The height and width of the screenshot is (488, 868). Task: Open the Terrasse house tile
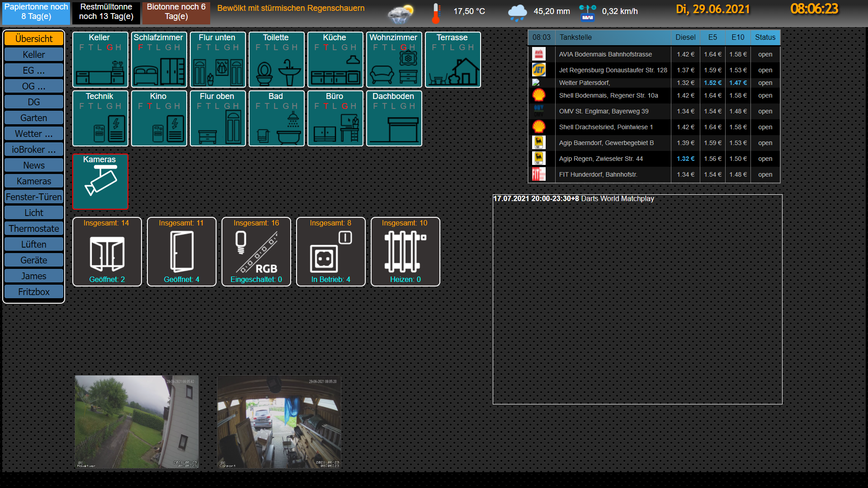(453, 60)
